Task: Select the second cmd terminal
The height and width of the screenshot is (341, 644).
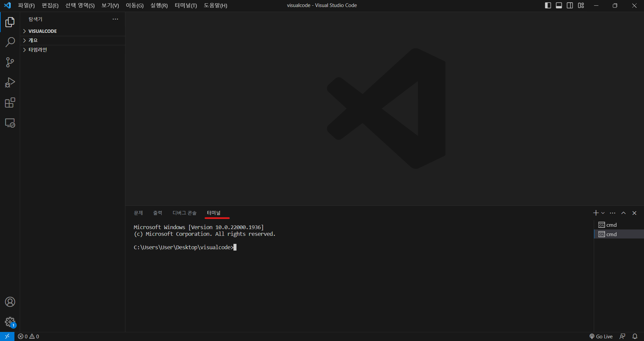Action: [619, 234]
